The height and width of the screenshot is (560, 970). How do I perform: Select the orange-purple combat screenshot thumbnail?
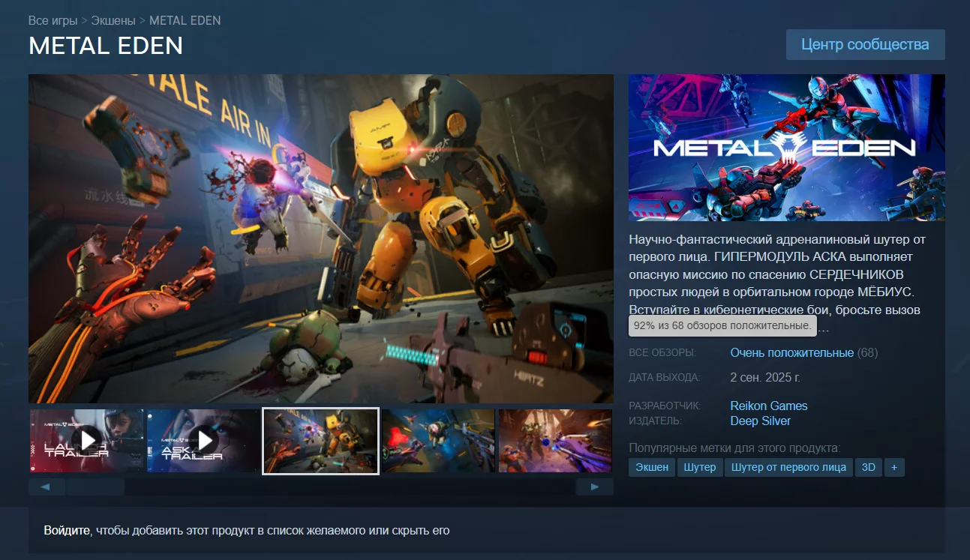point(556,440)
